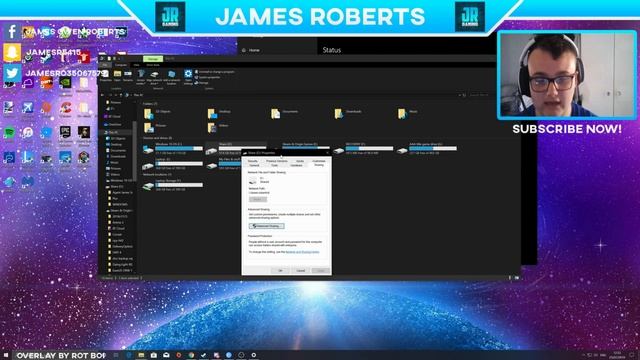
Task: Click Home in the background Settings window
Action: 251,50
